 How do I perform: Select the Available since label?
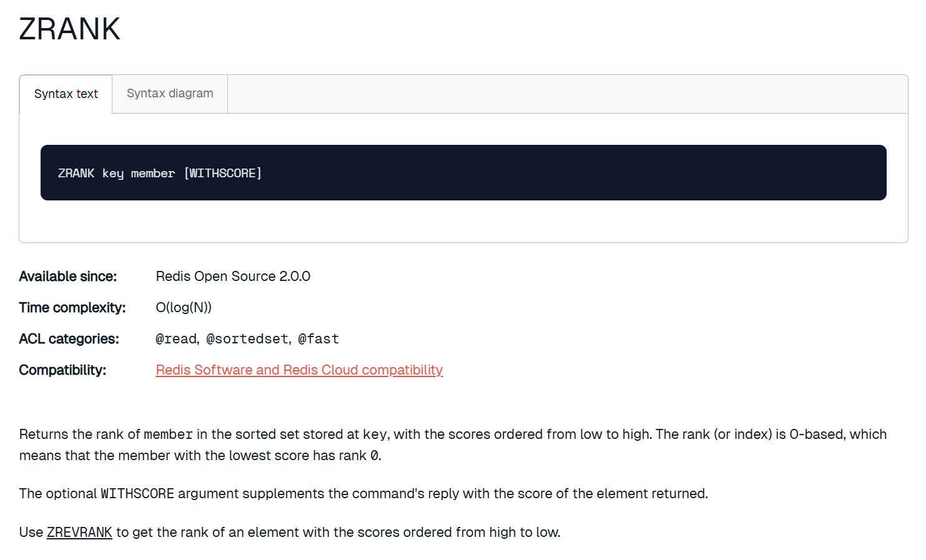[x=68, y=276]
